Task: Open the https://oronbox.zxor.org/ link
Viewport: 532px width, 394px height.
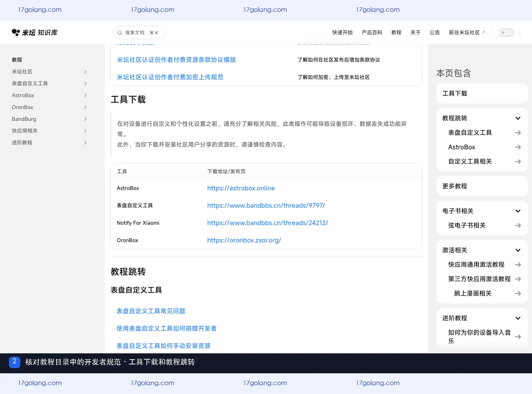Action: click(x=244, y=240)
